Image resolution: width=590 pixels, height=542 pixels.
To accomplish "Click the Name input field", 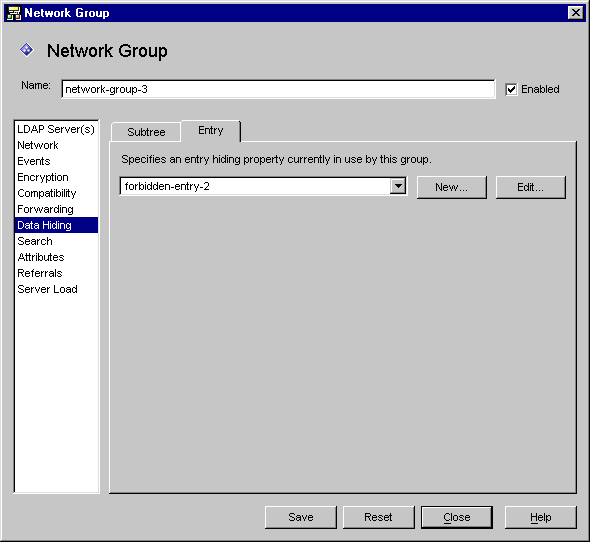I will (278, 89).
